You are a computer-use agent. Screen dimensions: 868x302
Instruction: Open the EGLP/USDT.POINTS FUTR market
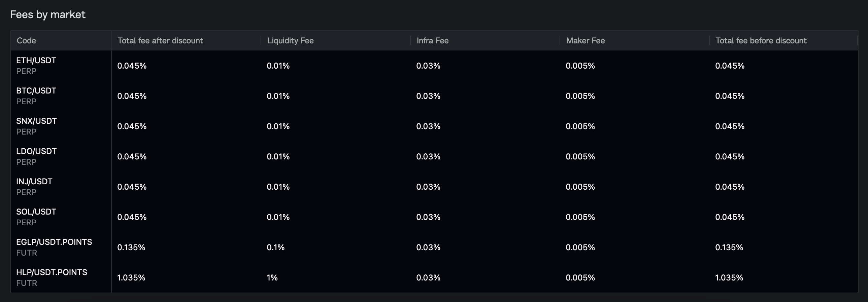pos(54,248)
